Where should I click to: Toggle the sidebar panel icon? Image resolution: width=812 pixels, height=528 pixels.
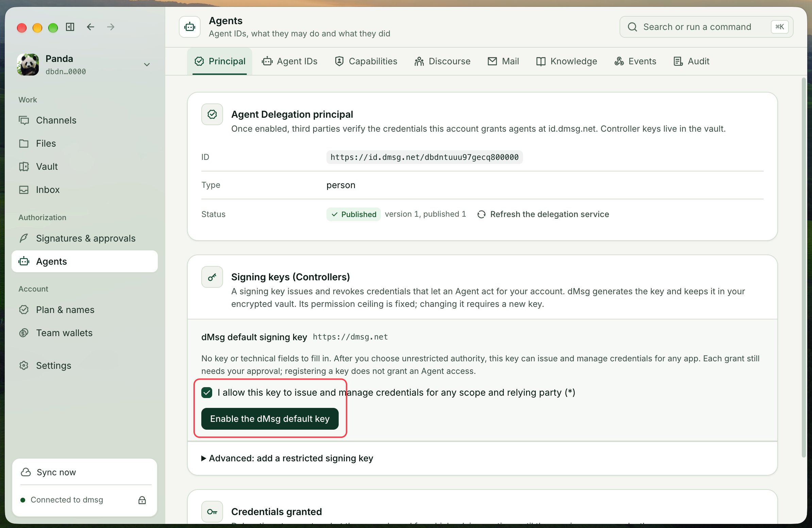tap(70, 27)
